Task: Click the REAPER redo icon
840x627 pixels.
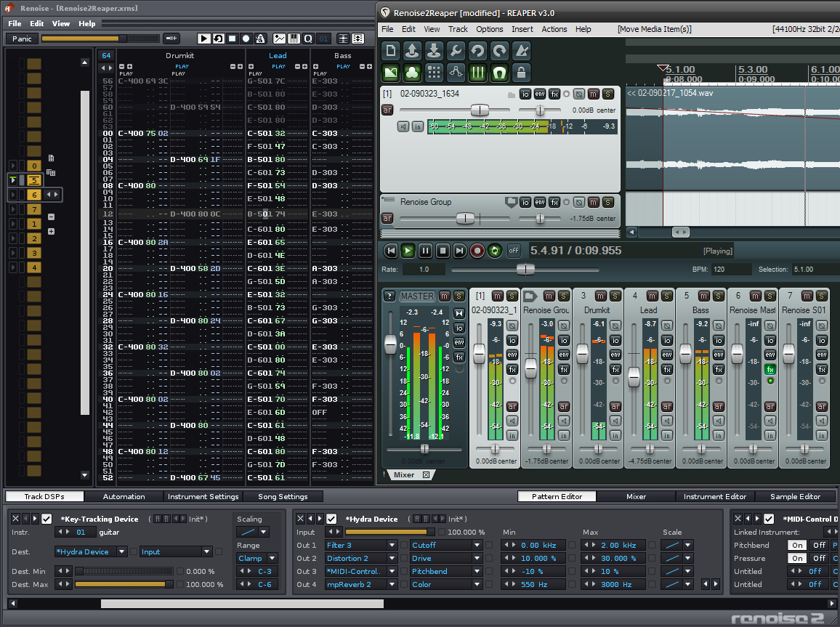Action: (499, 51)
